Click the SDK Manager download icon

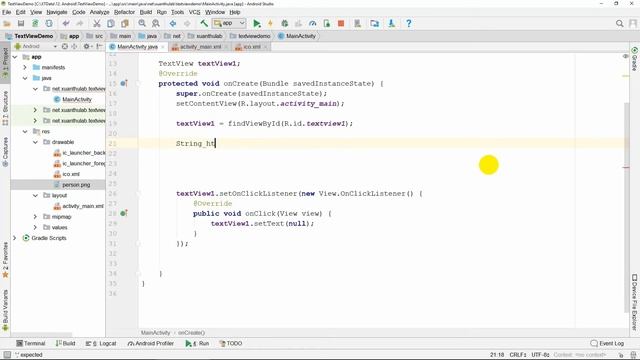pyautogui.click(x=391, y=24)
